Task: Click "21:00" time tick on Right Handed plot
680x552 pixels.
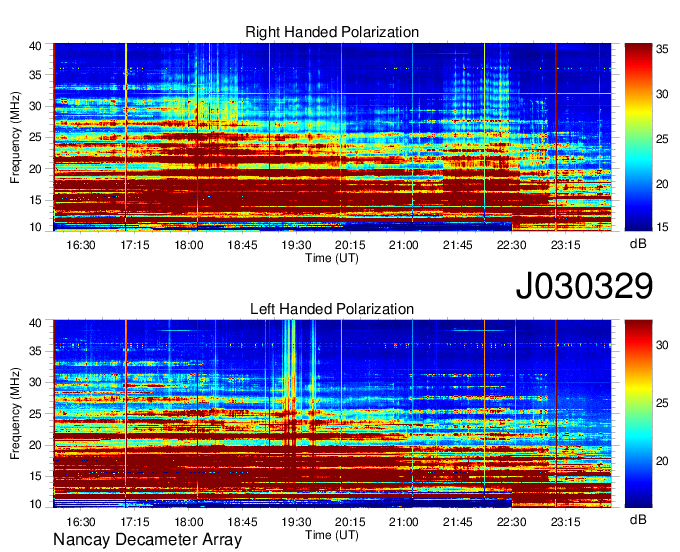Action: (404, 245)
